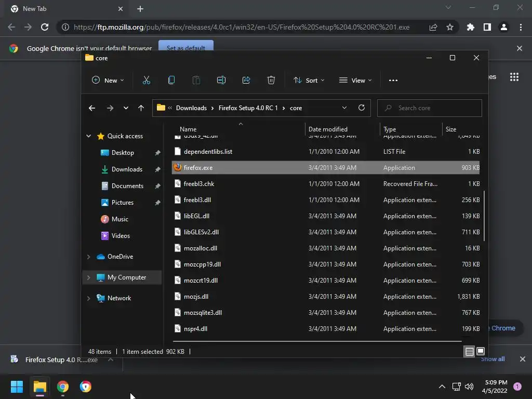Click Show all downloads link
Image resolution: width=532 pixels, height=399 pixels.
click(x=493, y=359)
